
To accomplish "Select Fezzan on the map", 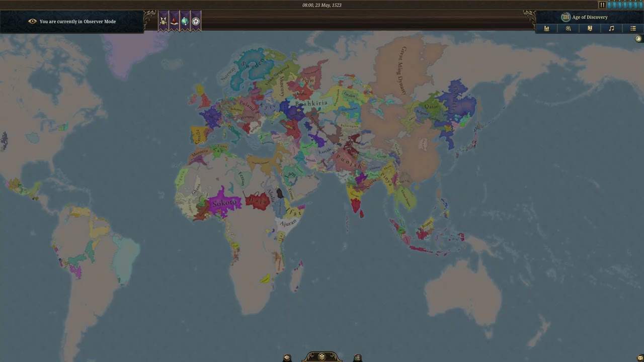I will 242,179.
